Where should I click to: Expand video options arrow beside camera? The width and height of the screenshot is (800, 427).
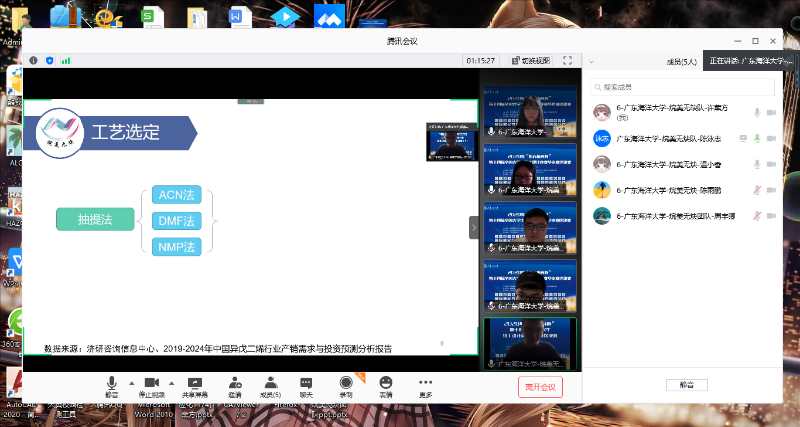click(170, 383)
